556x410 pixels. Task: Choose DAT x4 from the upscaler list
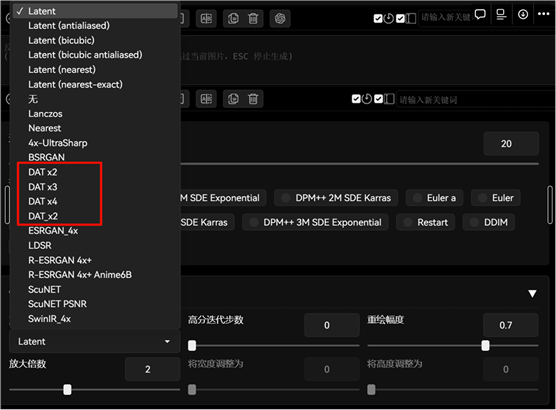[43, 201]
